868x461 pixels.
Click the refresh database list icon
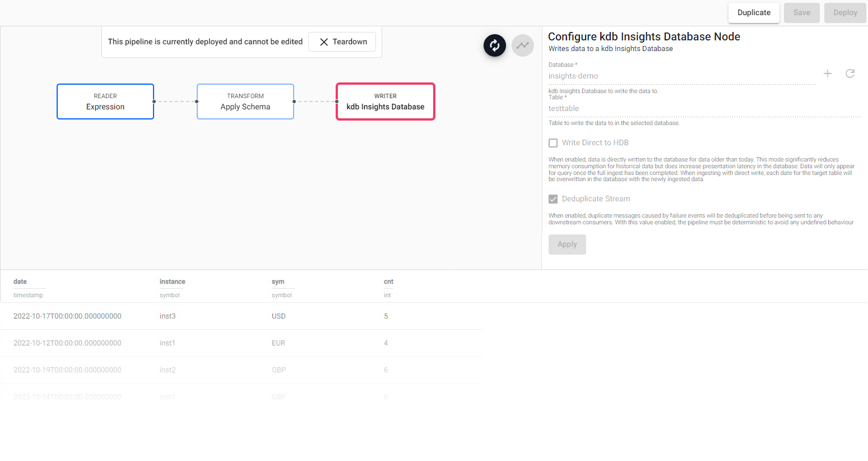tap(850, 73)
